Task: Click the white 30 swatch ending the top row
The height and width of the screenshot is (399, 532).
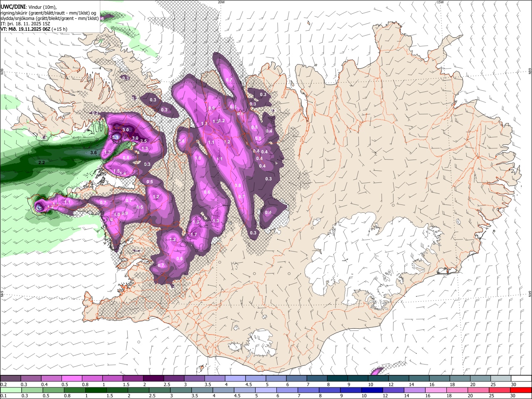Action: coord(521,378)
